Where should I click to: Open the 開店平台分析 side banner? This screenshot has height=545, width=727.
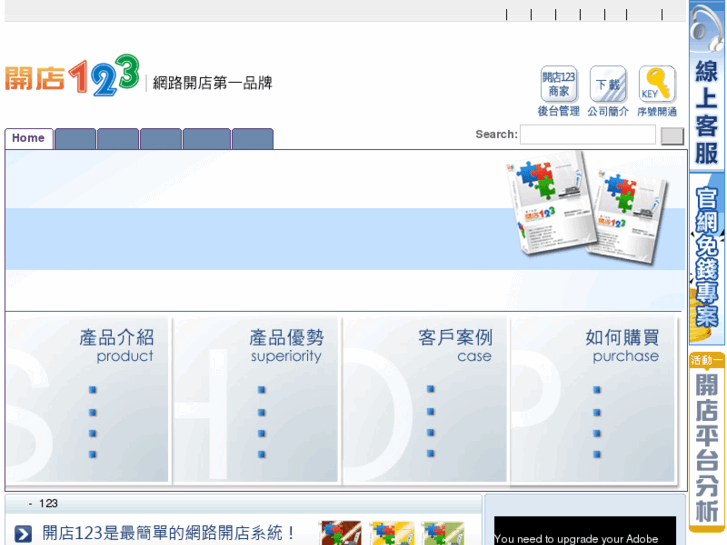click(x=707, y=442)
